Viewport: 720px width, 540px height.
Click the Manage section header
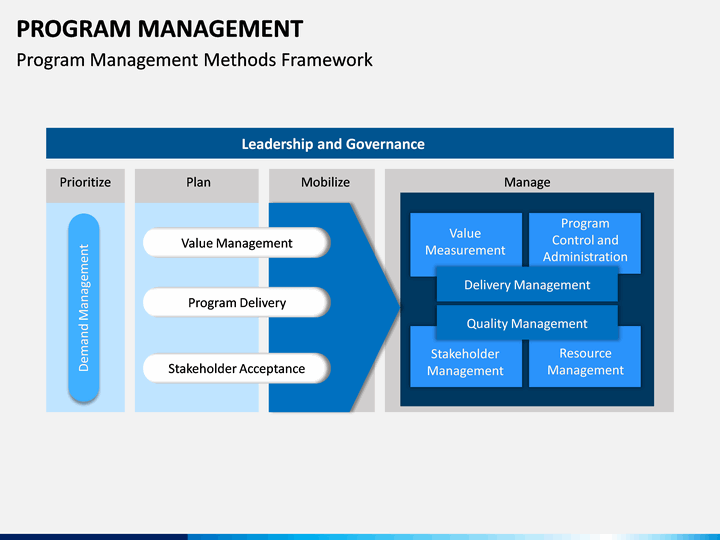527,182
